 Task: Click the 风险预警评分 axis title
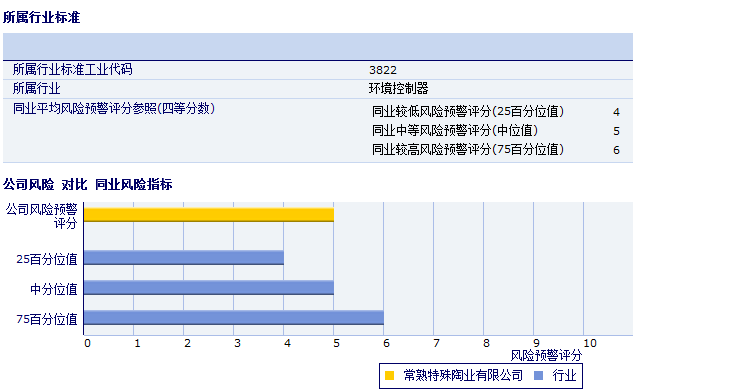tap(546, 355)
